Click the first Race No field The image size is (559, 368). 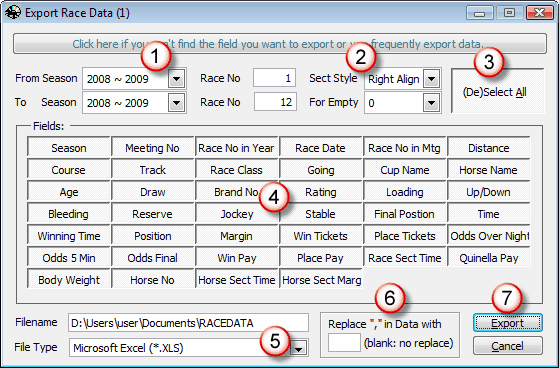click(275, 78)
